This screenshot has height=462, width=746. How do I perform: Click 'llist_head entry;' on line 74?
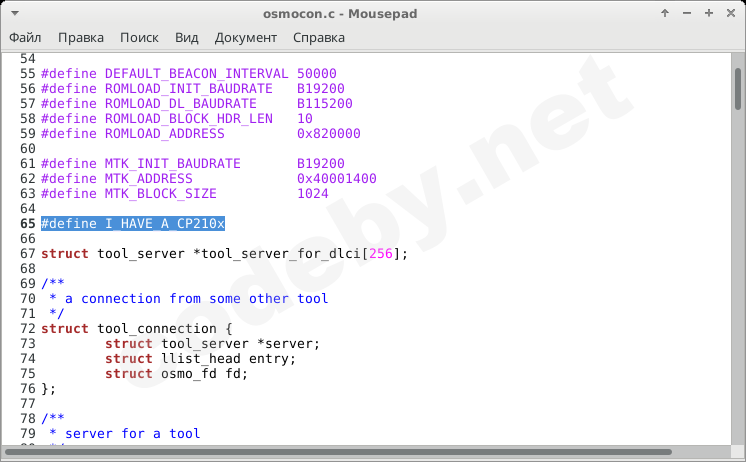point(228,359)
